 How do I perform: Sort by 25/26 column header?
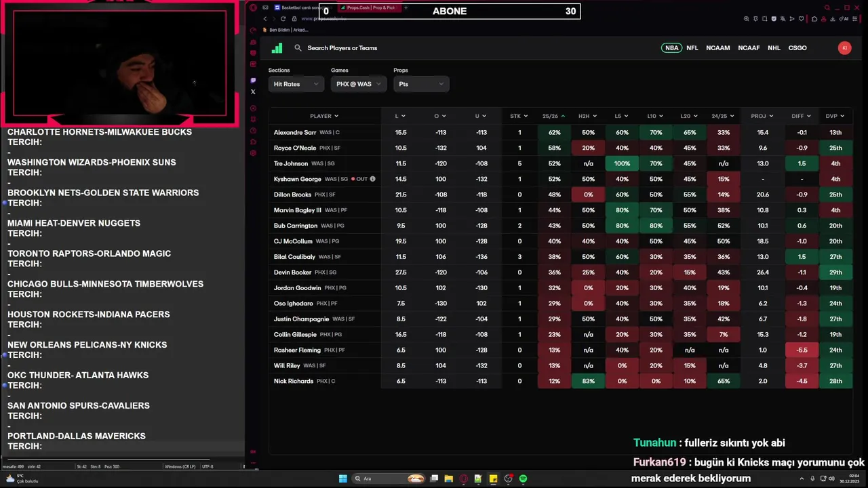(554, 116)
